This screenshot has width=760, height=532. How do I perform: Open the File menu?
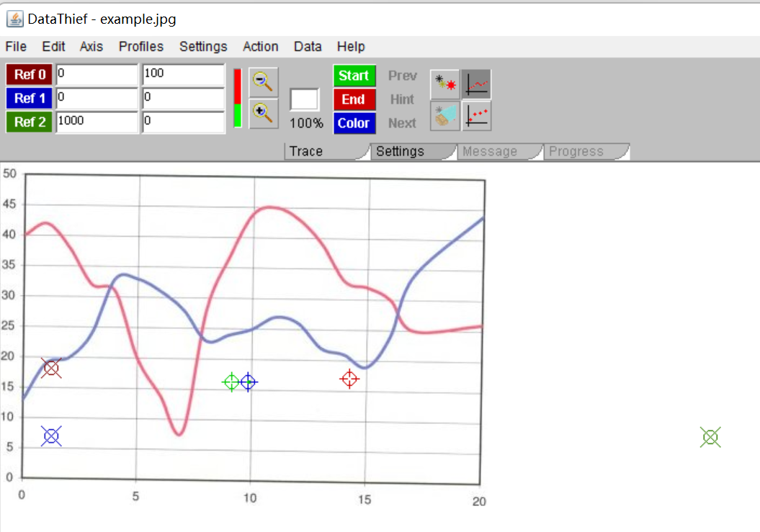(16, 47)
